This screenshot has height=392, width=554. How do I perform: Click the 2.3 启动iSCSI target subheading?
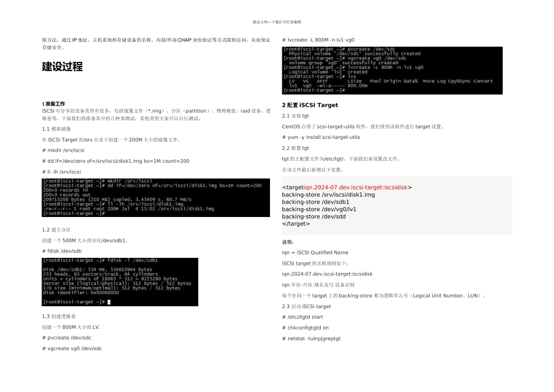pyautogui.click(x=306, y=306)
